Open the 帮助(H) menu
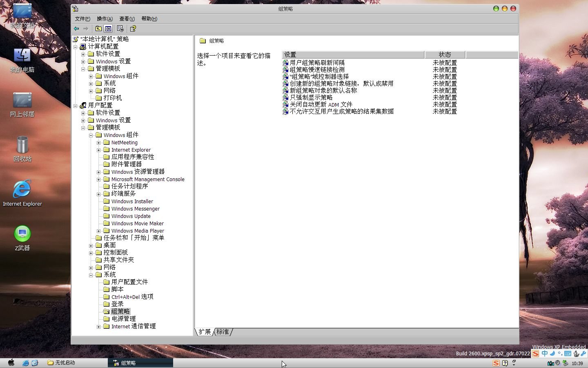This screenshot has height=368, width=588. coord(149,19)
